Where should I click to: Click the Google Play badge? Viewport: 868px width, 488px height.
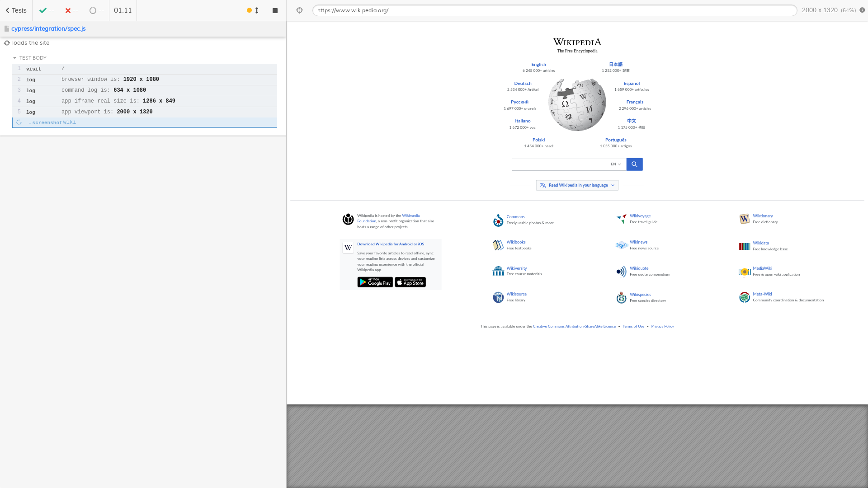click(375, 282)
